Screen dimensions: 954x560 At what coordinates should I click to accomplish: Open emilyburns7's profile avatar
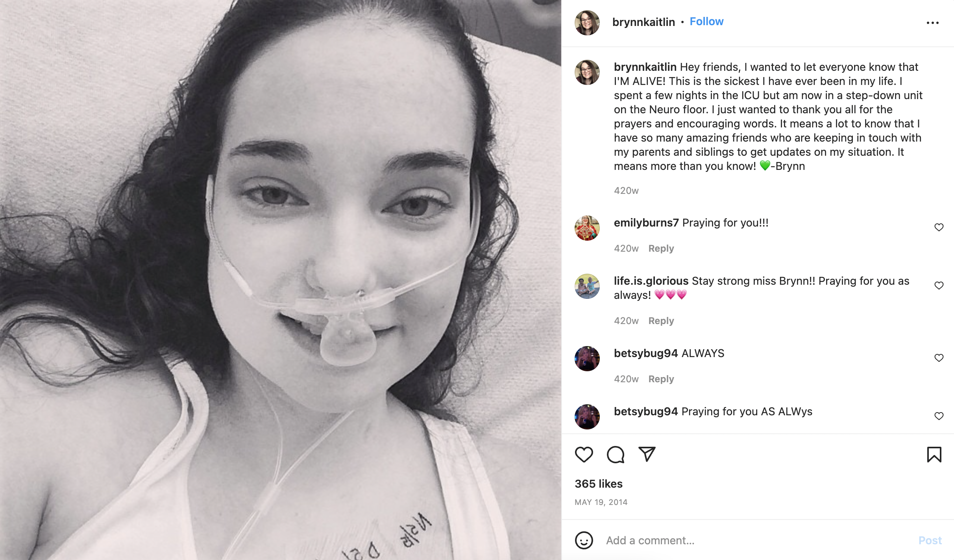click(x=587, y=228)
